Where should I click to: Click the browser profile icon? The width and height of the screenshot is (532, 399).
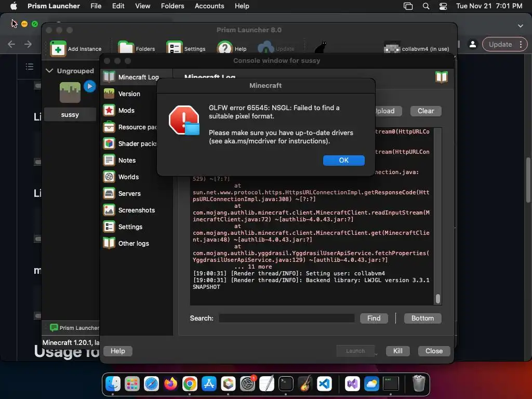click(473, 45)
